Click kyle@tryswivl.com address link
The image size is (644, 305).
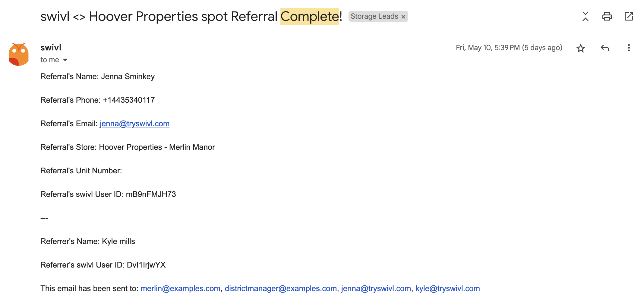click(x=447, y=288)
